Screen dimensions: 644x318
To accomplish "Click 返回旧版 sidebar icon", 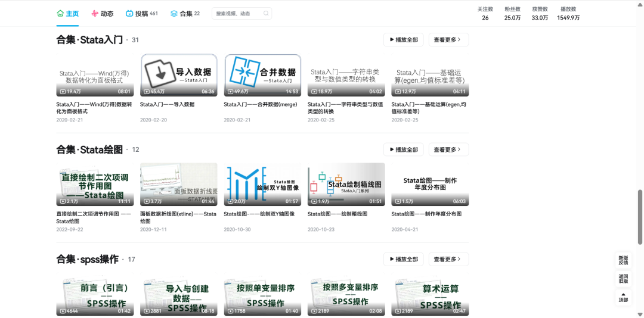I will [623, 279].
